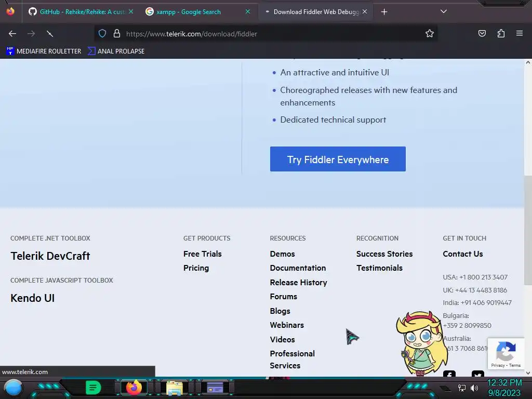The width and height of the screenshot is (532, 399).
Task: Go to Free Trials page
Action: tap(203, 254)
